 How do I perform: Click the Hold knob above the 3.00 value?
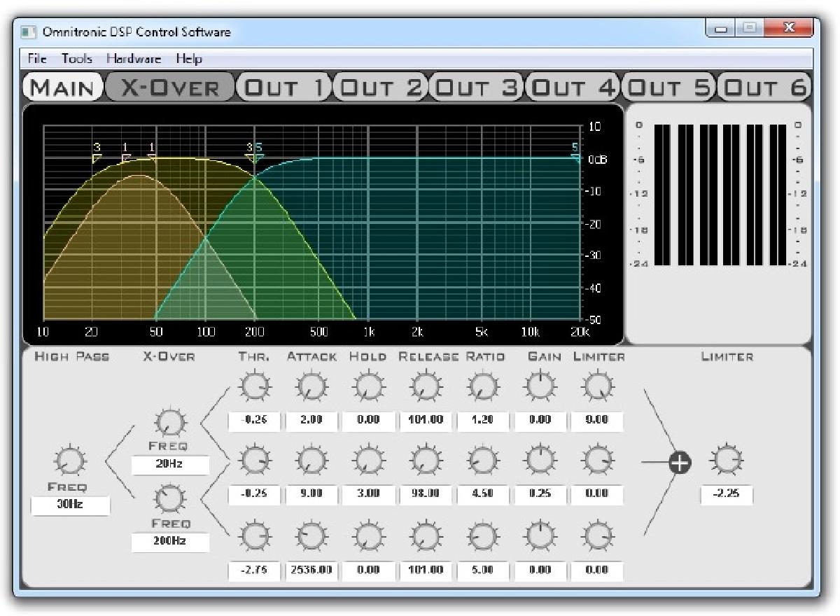click(368, 461)
